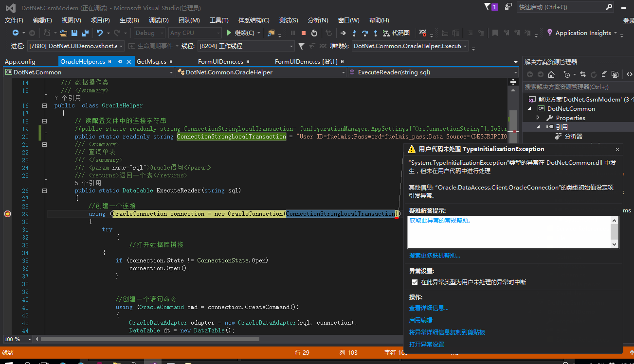Open the stack frame dropdown

click(410, 46)
